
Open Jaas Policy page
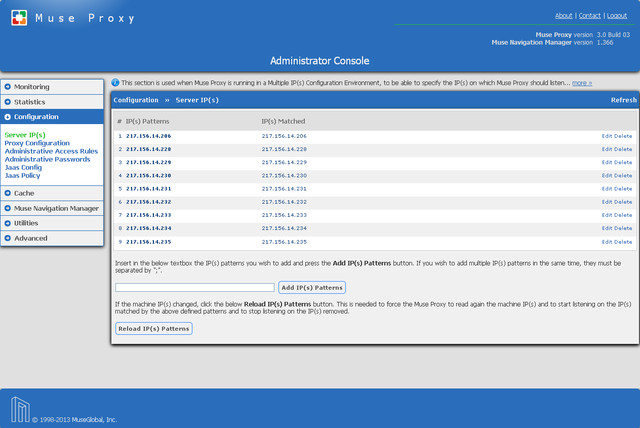tap(22, 175)
